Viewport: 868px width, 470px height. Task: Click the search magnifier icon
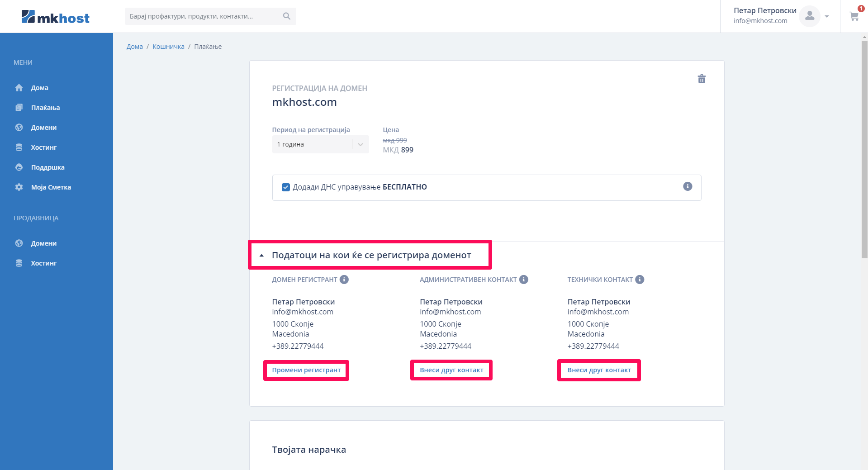pos(286,16)
